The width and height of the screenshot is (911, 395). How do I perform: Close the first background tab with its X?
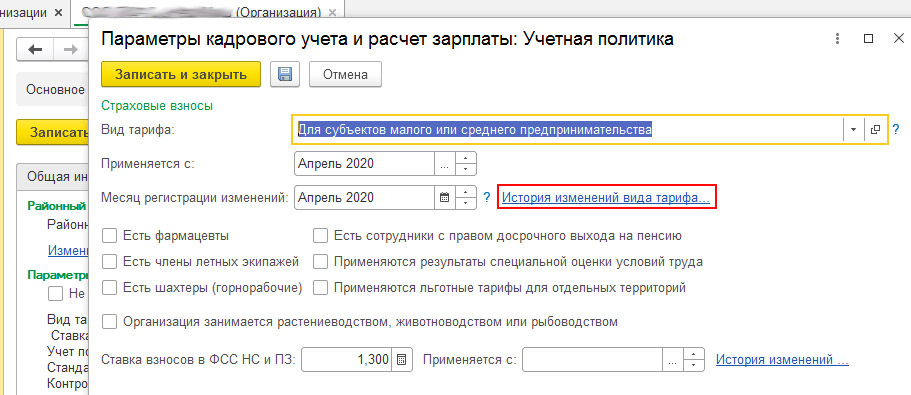[x=58, y=13]
